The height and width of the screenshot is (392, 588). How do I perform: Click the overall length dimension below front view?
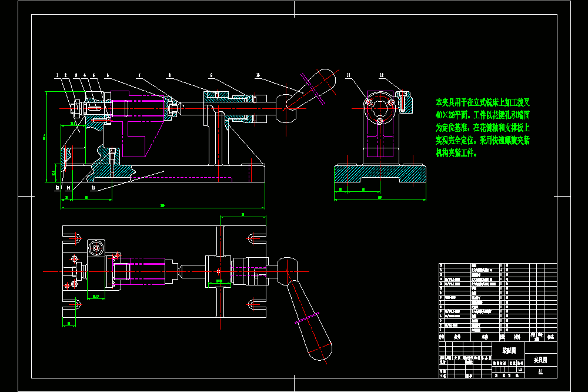163,206
